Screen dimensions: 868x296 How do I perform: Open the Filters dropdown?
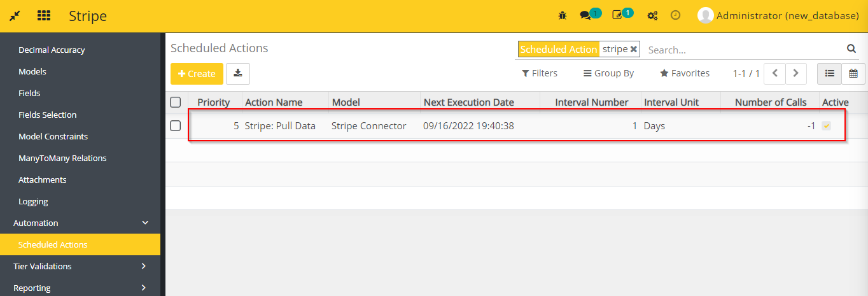540,73
